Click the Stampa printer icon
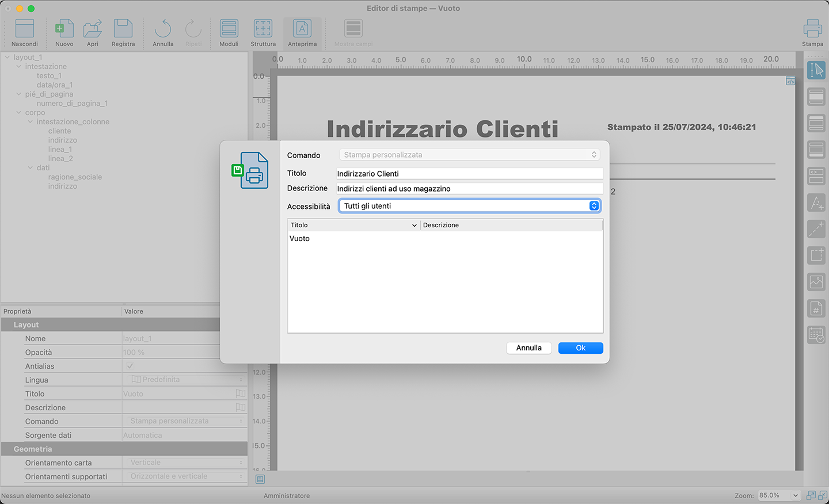This screenshot has height=504, width=829. pyautogui.click(x=812, y=32)
